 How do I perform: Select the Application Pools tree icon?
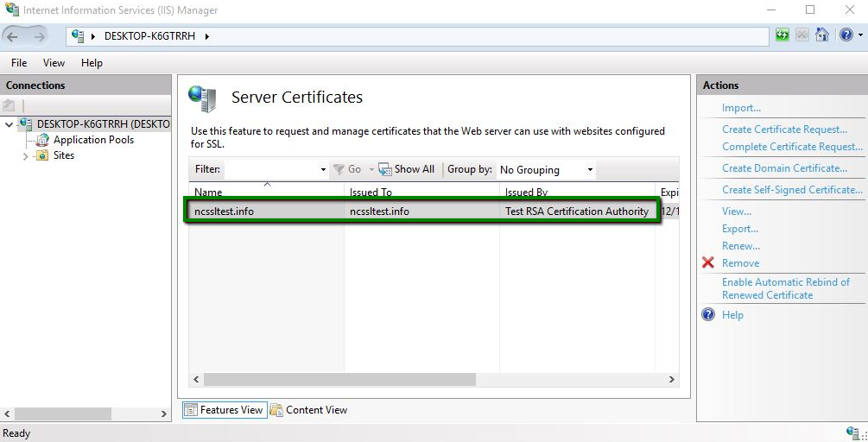tap(42, 140)
